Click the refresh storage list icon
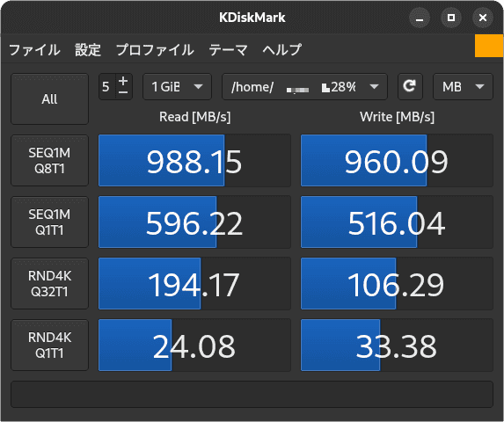504x422 pixels. click(410, 86)
